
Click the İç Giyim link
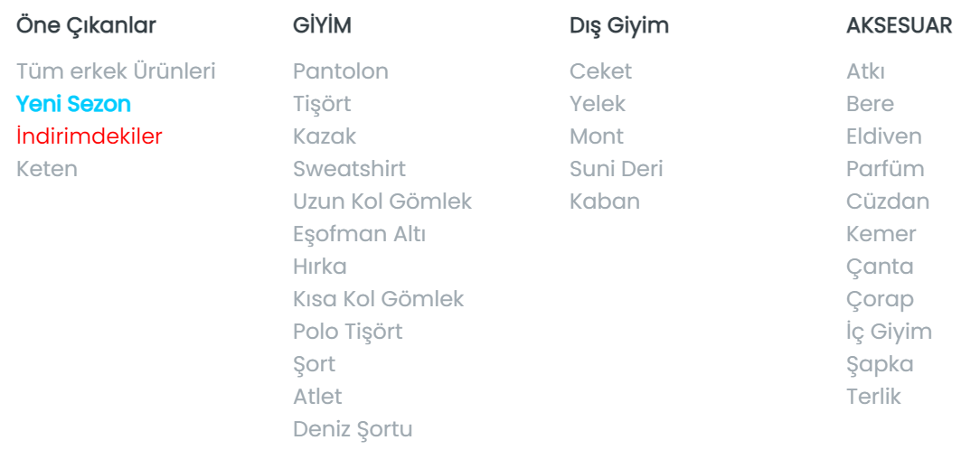pos(889,332)
